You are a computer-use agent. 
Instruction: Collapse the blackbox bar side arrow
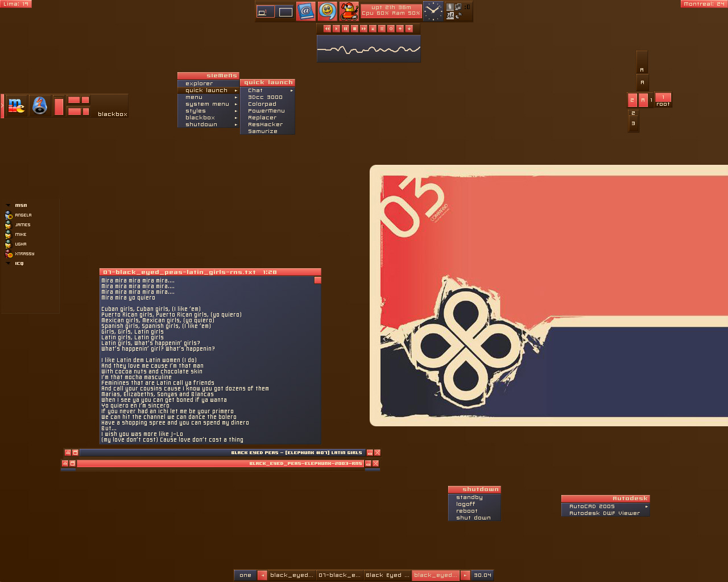[2, 106]
